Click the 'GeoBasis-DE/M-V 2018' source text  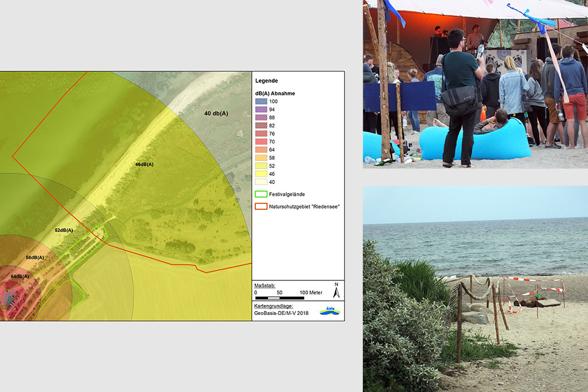click(x=281, y=313)
